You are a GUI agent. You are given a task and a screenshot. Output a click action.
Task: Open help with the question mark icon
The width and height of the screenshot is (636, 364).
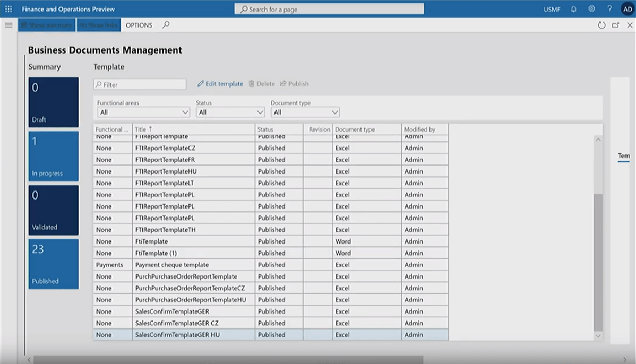click(x=608, y=8)
